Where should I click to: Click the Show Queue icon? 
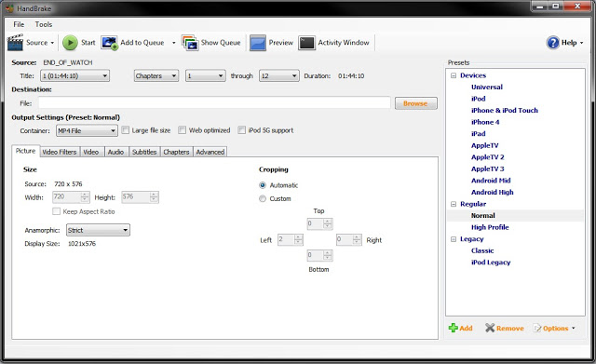point(190,43)
